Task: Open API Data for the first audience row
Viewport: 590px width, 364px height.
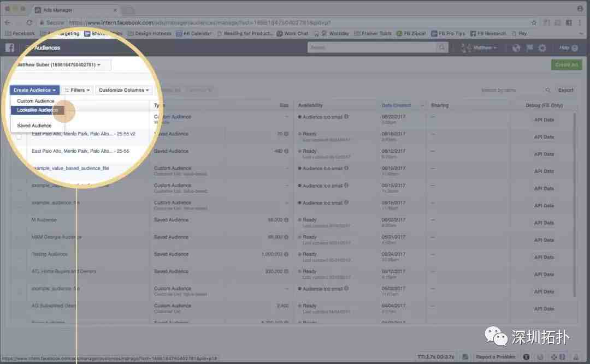Action: pos(544,120)
